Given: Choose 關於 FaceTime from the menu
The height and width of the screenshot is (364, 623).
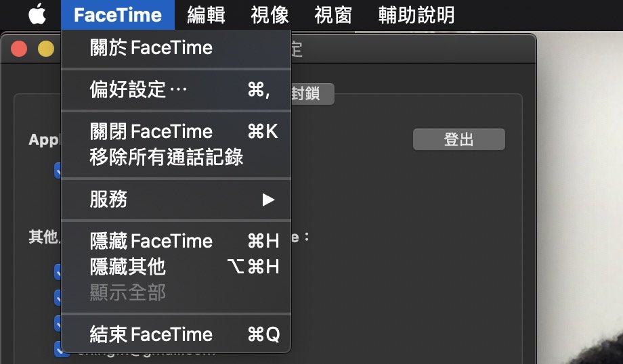Looking at the screenshot, I should 151,48.
